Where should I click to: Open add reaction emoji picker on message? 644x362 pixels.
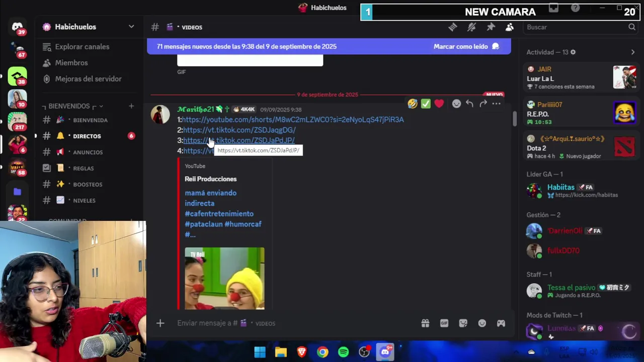click(456, 104)
